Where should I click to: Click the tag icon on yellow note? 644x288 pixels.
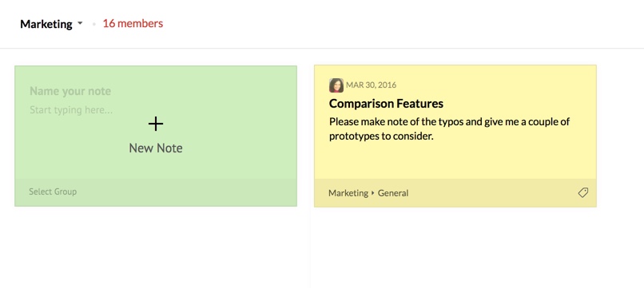582,192
